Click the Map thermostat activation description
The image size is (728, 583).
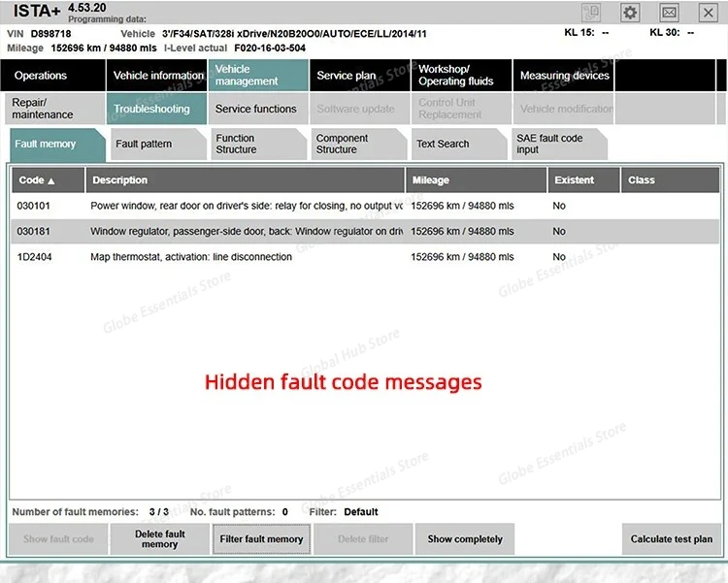coord(191,257)
